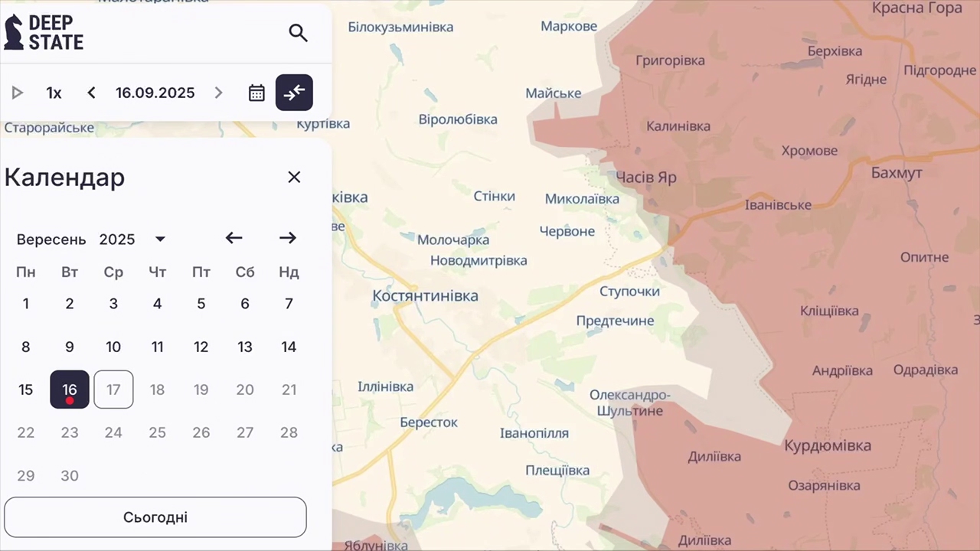Click Віролюбівка label on map

(458, 119)
